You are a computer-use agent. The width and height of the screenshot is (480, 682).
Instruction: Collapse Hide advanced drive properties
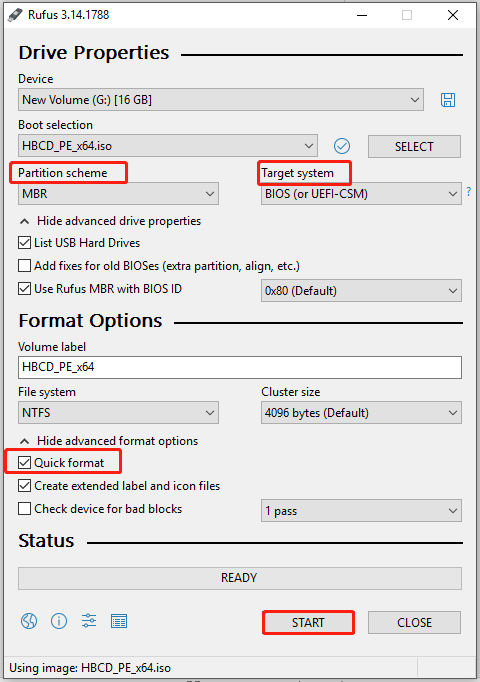tap(110, 221)
